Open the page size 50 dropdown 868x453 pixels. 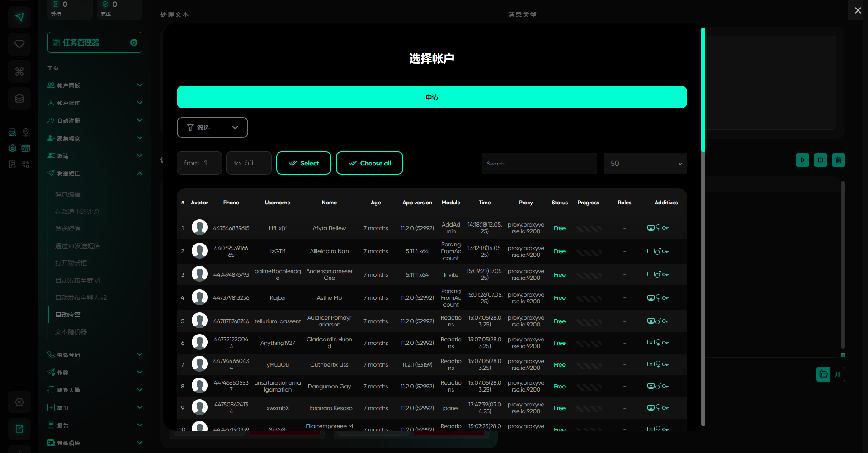[x=645, y=163]
